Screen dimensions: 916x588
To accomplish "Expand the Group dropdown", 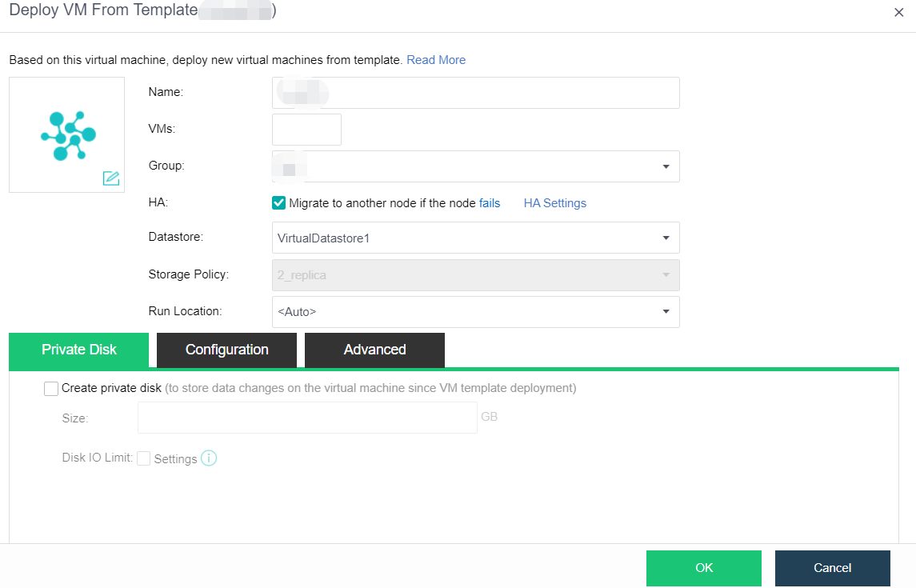I will click(x=665, y=166).
